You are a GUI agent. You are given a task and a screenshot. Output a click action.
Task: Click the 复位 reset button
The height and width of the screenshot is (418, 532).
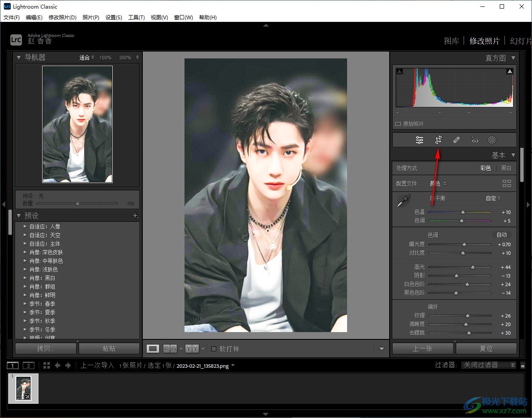pyautogui.click(x=486, y=348)
